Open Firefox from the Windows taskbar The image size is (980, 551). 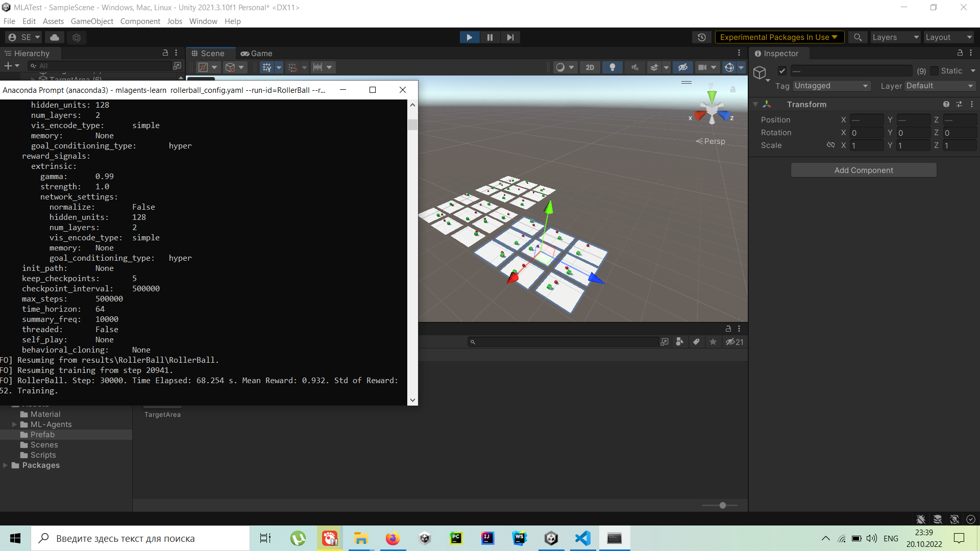(x=393, y=538)
